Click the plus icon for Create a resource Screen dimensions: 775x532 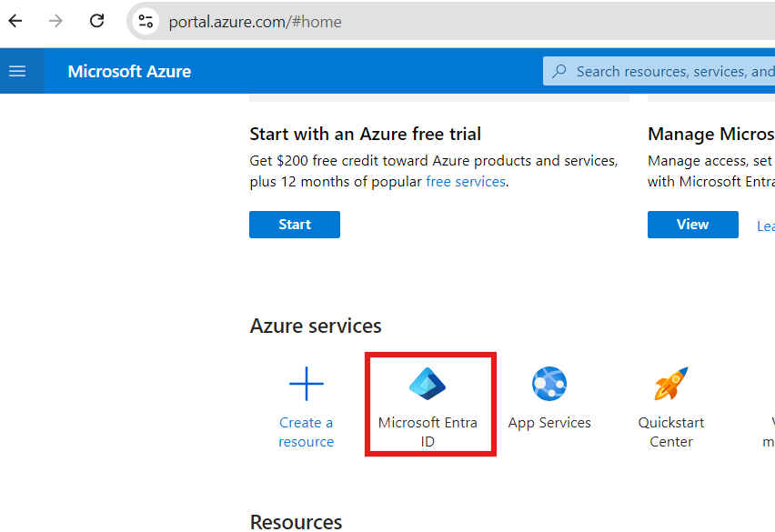tap(307, 385)
